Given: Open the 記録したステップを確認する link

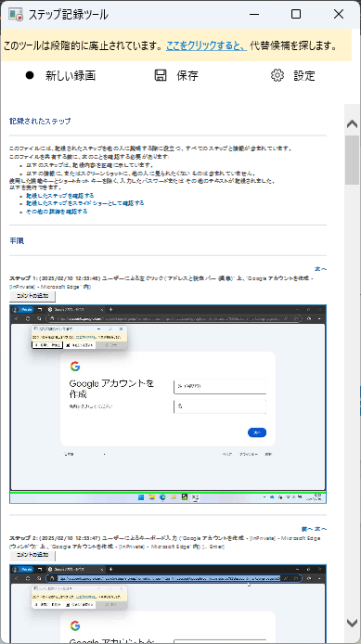Looking at the screenshot, I should (60, 196).
